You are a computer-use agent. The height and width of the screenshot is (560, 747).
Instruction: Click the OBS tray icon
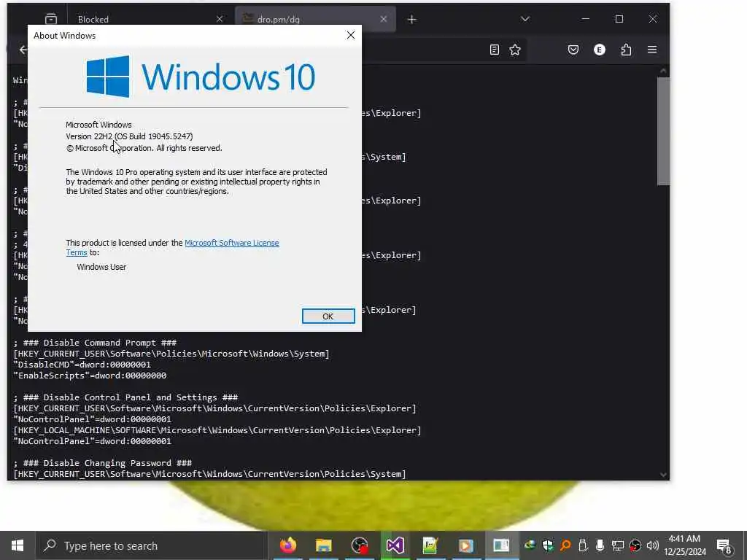[x=635, y=545]
